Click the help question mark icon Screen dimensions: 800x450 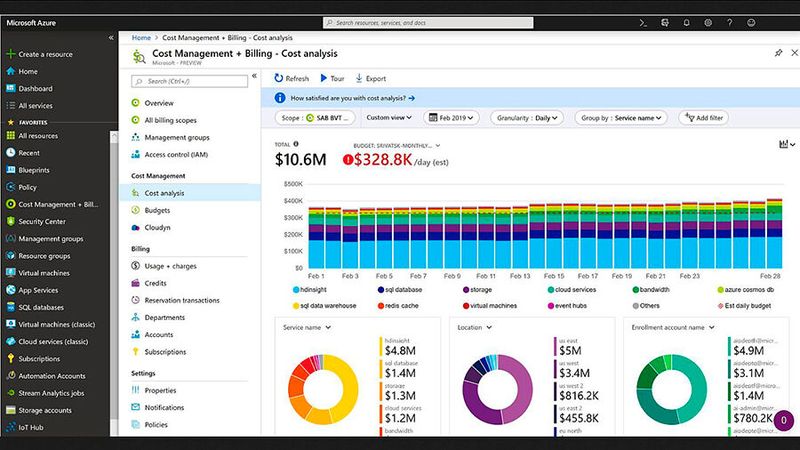click(x=731, y=22)
